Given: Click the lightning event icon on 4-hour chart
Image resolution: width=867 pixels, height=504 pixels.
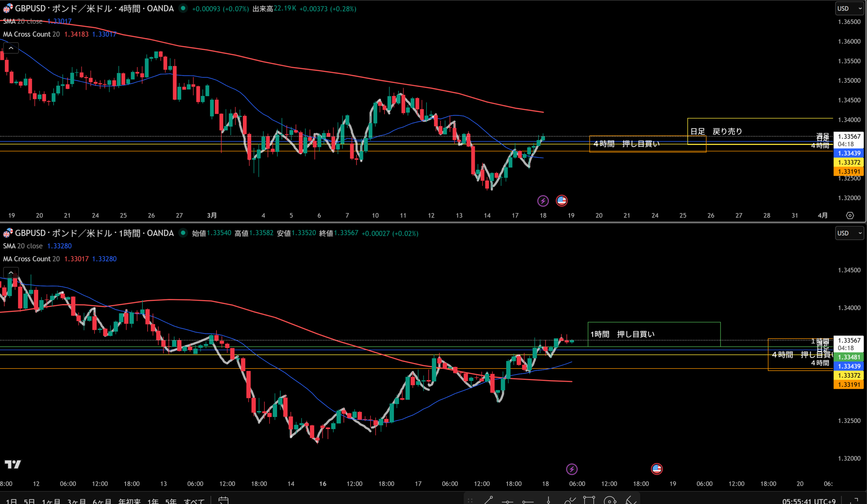Looking at the screenshot, I should coord(543,201).
